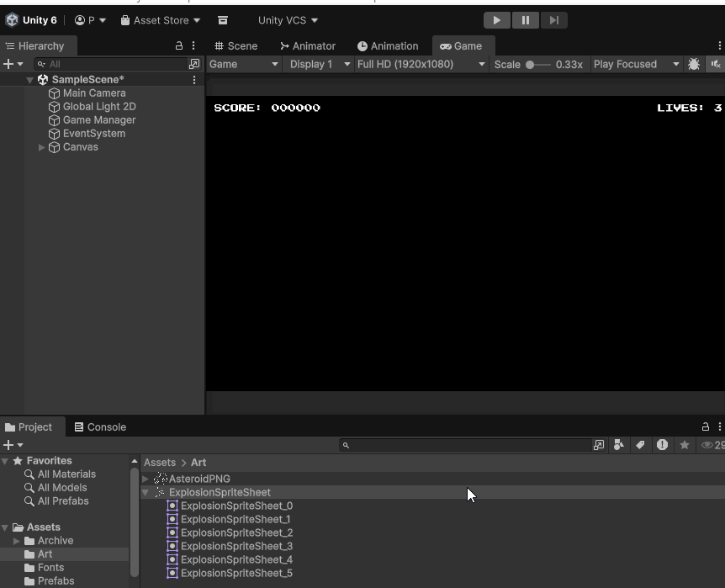Switch to the Scene tab

click(236, 46)
